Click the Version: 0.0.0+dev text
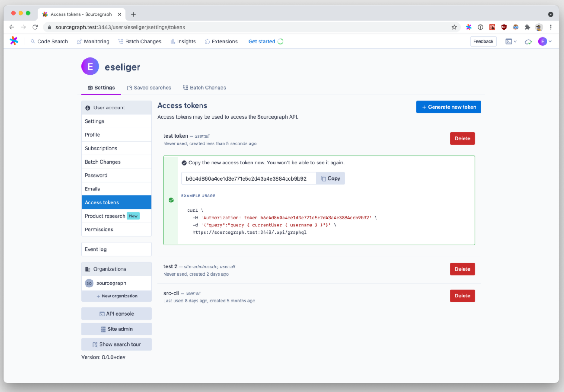564x392 pixels. (103, 357)
